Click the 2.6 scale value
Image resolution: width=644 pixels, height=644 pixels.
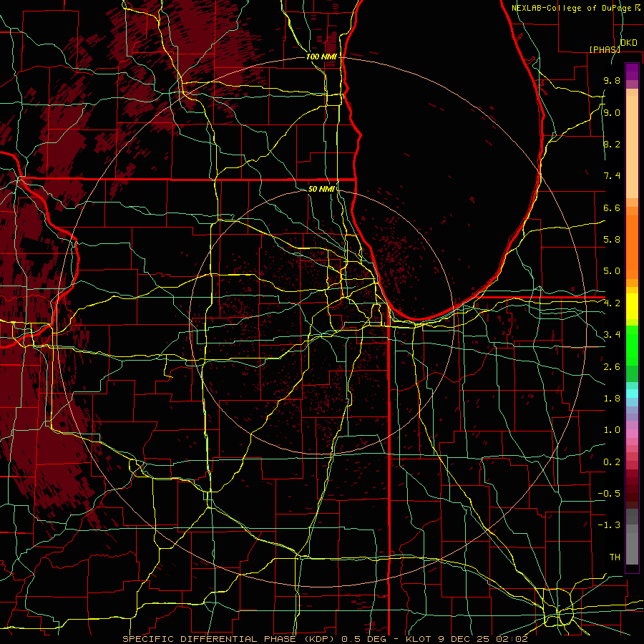point(612,367)
